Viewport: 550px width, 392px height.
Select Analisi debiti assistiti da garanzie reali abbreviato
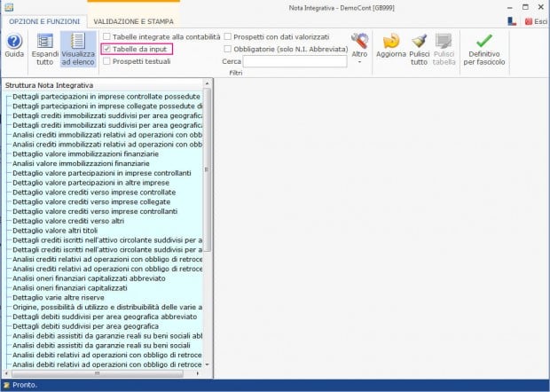pyautogui.click(x=107, y=336)
